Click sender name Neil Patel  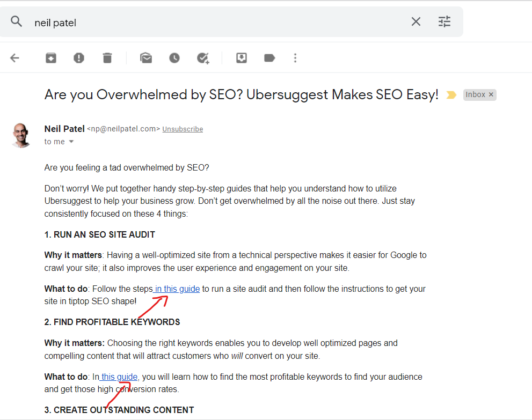[x=64, y=129]
